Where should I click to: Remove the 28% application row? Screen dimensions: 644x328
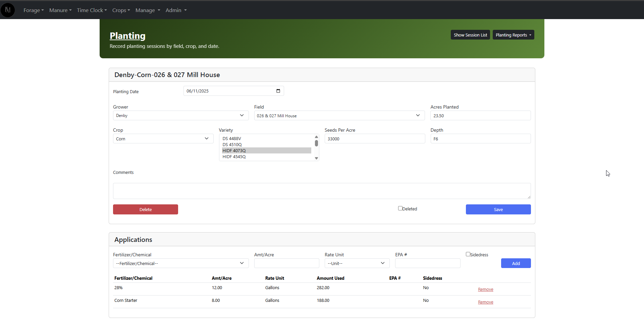click(x=485, y=289)
